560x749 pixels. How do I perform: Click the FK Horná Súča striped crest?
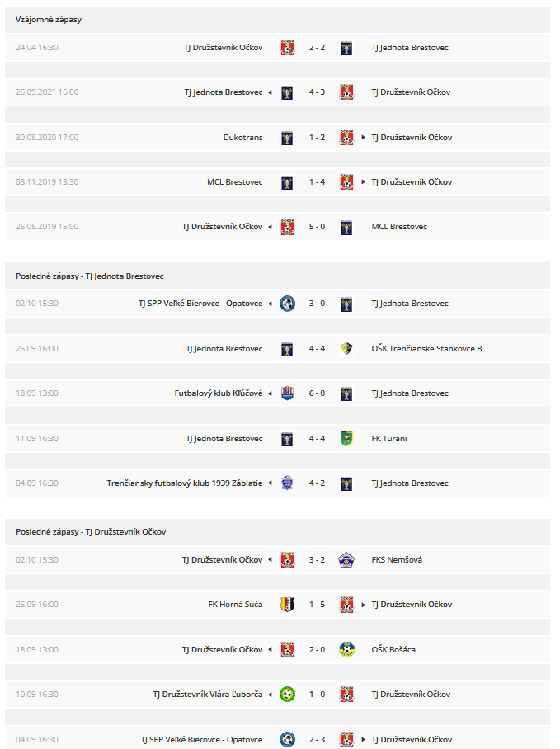tap(287, 605)
